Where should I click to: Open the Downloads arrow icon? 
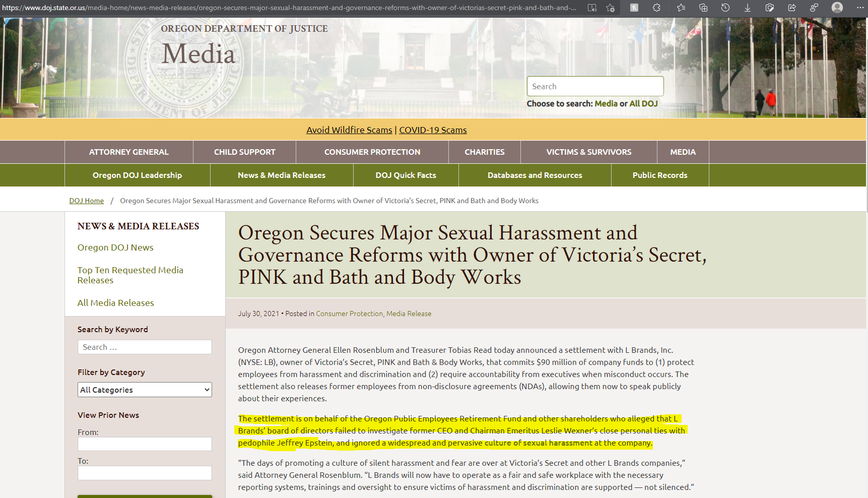tap(748, 8)
